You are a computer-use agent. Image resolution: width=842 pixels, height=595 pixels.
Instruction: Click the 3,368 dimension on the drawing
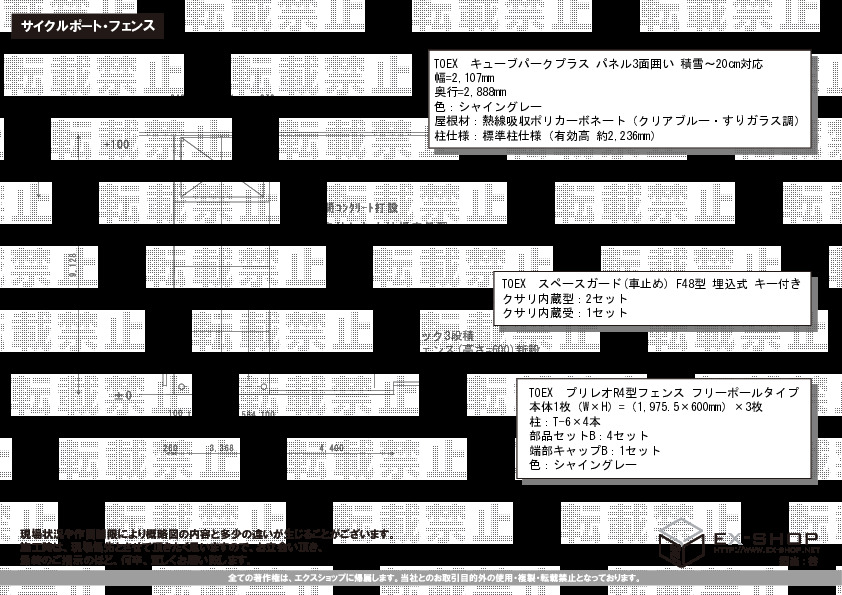221,448
